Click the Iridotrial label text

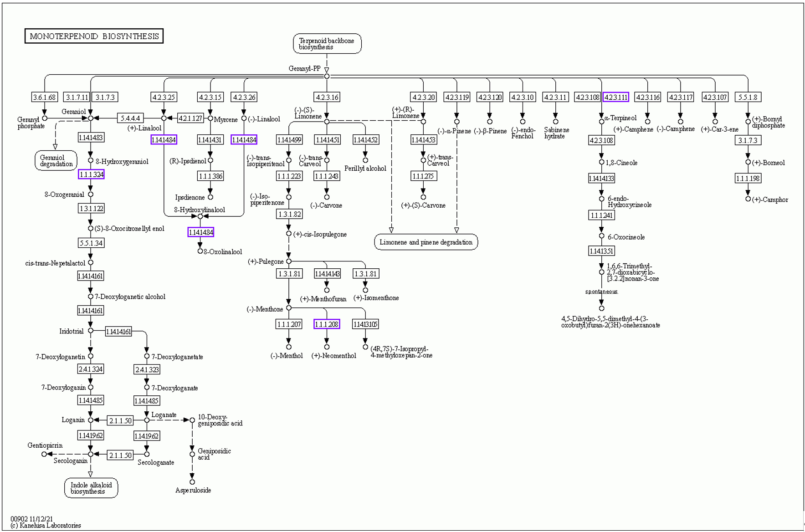click(72, 331)
